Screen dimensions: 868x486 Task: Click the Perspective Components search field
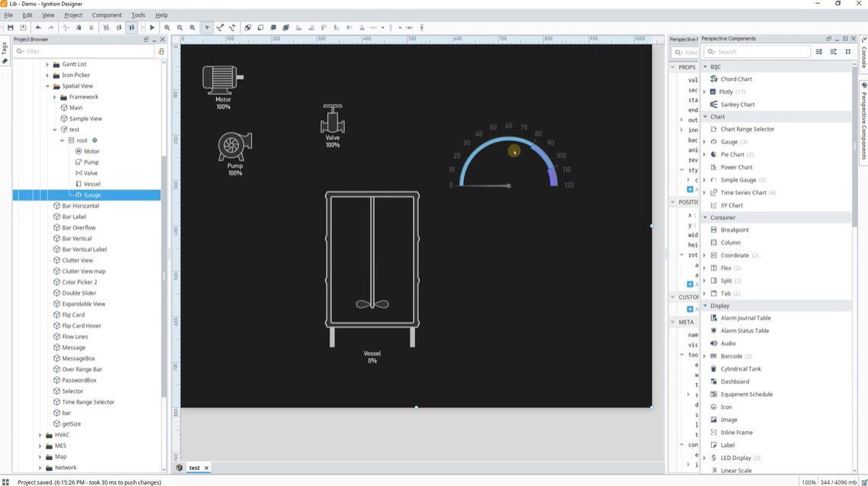click(756, 51)
